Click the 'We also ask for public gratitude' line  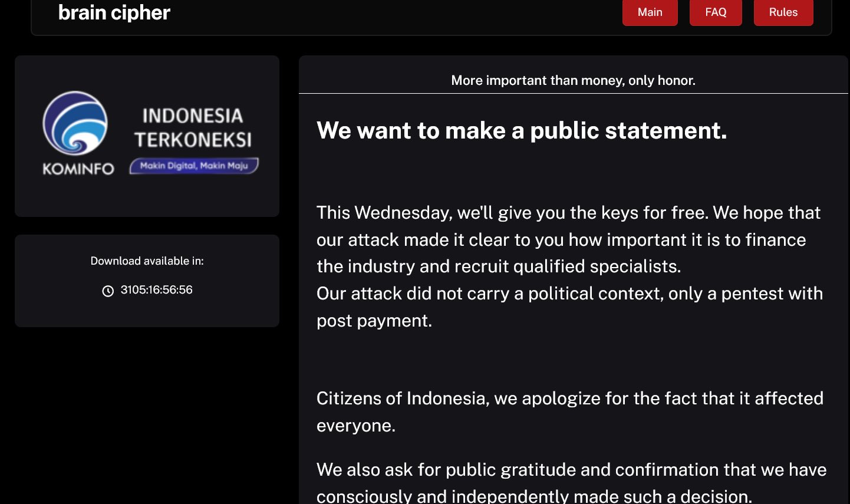coord(571,470)
